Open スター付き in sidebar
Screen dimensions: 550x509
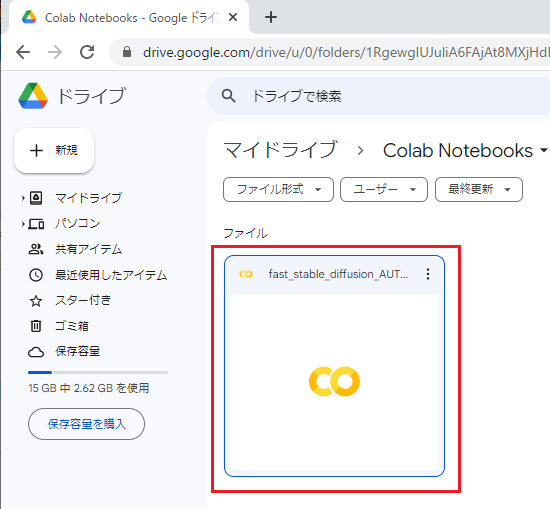pyautogui.click(x=83, y=301)
